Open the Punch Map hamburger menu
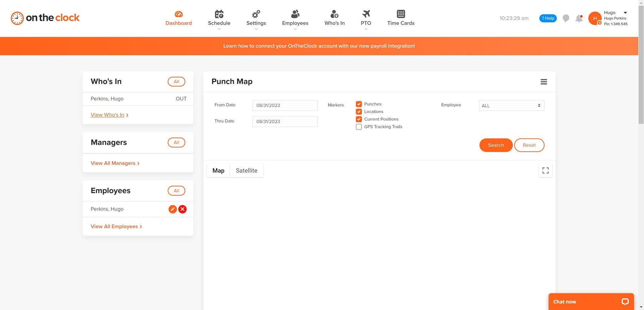Viewport: 644px width, 310px height. pos(544,82)
